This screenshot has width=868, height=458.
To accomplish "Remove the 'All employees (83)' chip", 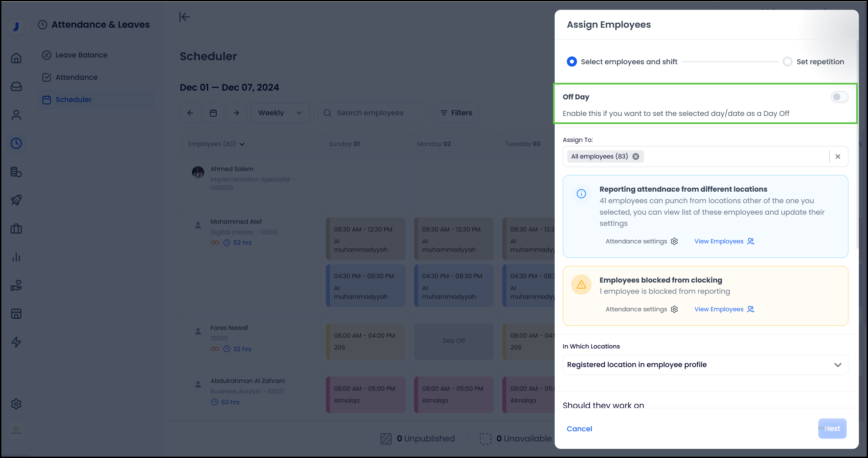I will pyautogui.click(x=636, y=156).
